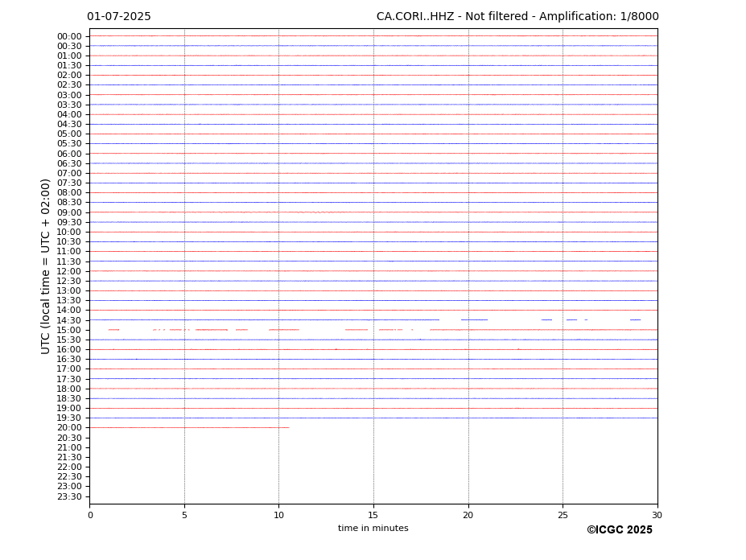Select the 10:30 time row label
This screenshot has width=746, height=560.
click(x=69, y=242)
